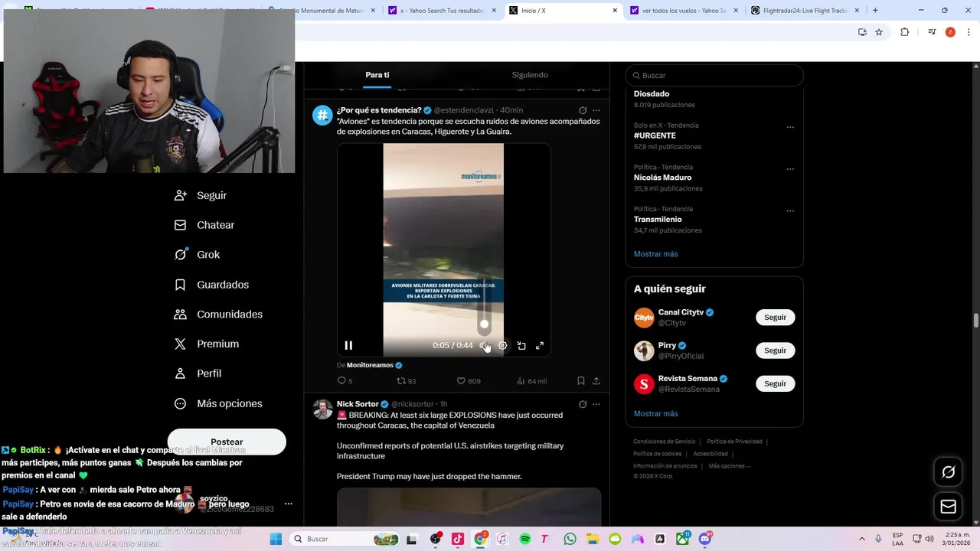
Task: Open Grok icon on the ¿Por qué es tendencia? post
Action: pos(583,110)
